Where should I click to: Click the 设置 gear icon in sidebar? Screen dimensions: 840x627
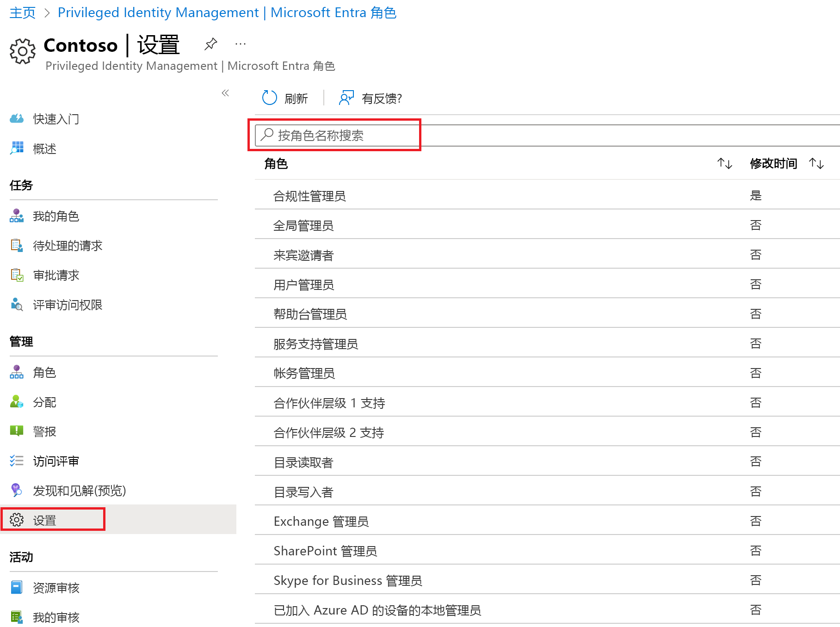pyautogui.click(x=17, y=520)
